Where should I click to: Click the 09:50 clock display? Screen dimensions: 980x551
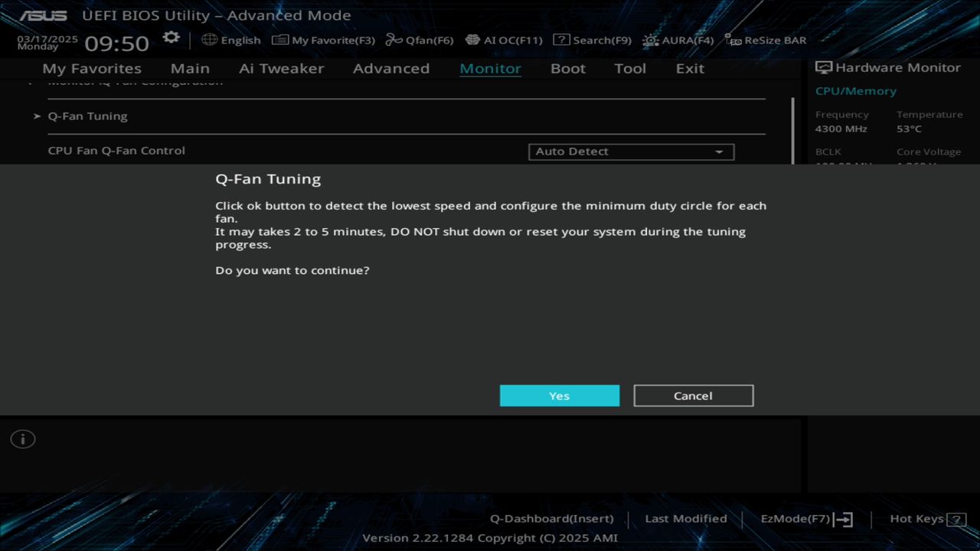(116, 43)
